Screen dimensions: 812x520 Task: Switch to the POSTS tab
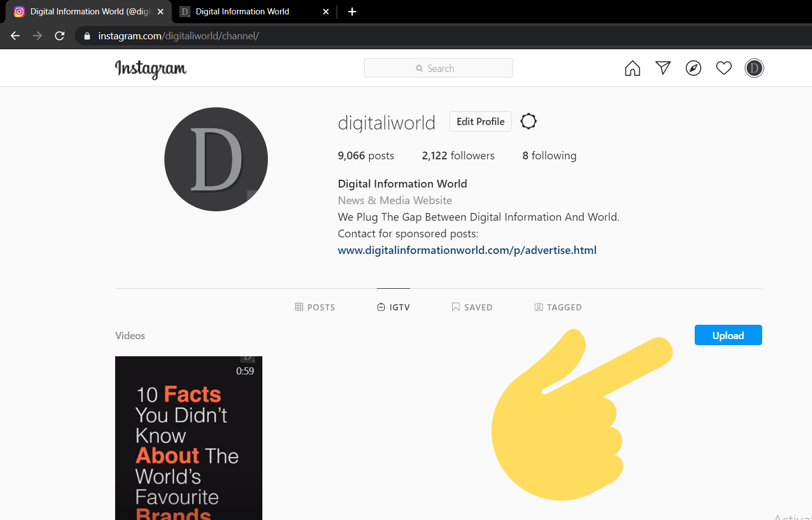pyautogui.click(x=314, y=307)
